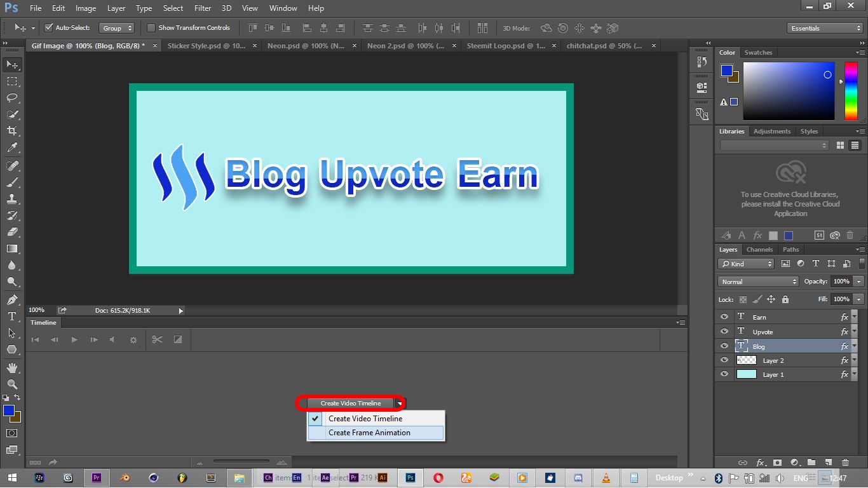868x488 pixels.
Task: Hide Layer 2 using its eye icon
Action: click(724, 360)
